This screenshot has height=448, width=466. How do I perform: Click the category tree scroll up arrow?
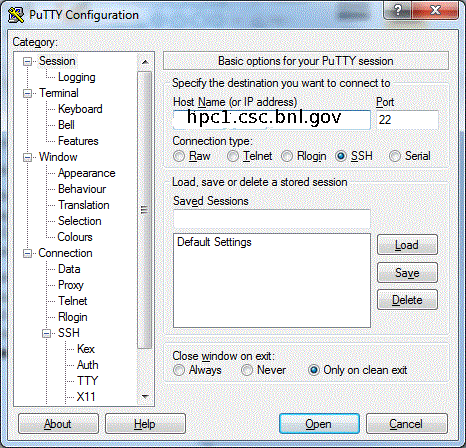click(x=145, y=62)
